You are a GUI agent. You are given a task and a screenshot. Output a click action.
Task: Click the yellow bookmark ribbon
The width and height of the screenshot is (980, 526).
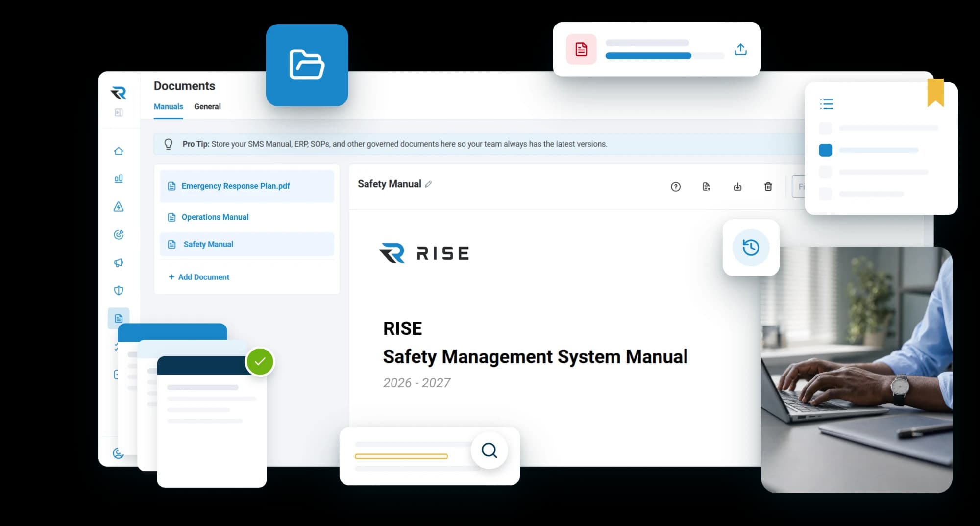pos(935,93)
